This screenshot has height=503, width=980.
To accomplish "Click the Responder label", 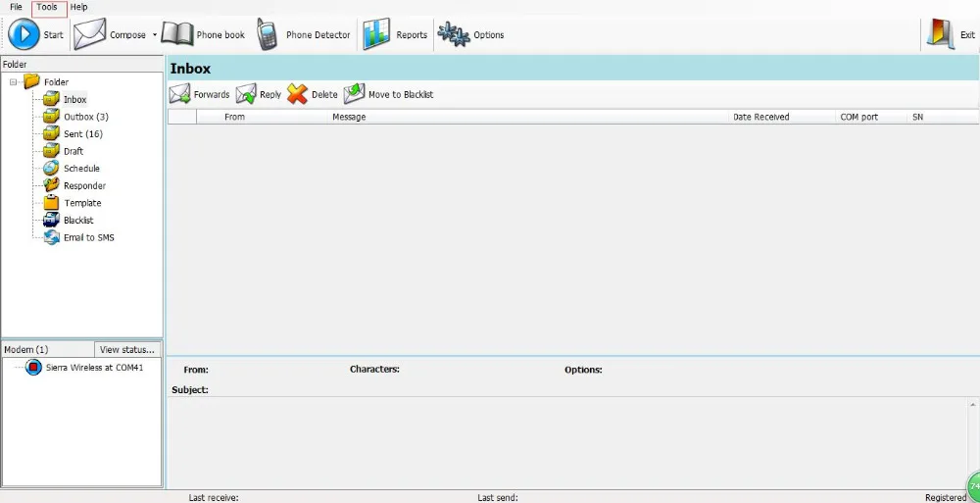I will coord(84,186).
